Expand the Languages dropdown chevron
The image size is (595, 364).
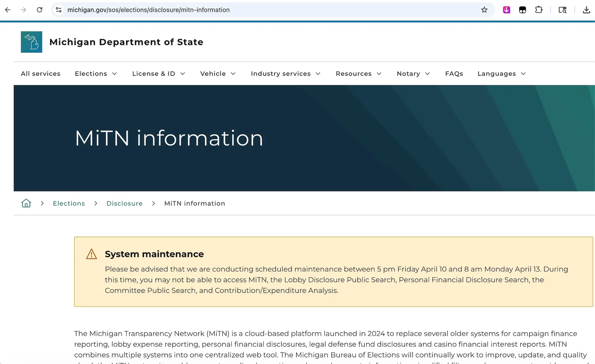(x=523, y=74)
